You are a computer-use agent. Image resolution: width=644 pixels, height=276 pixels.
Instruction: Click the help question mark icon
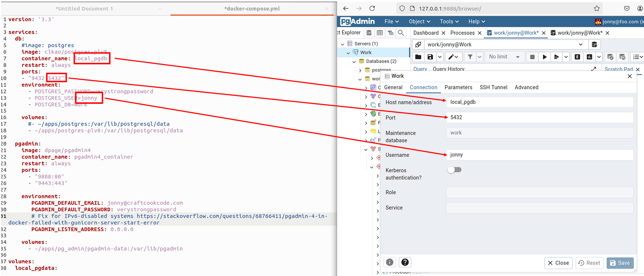(x=405, y=262)
